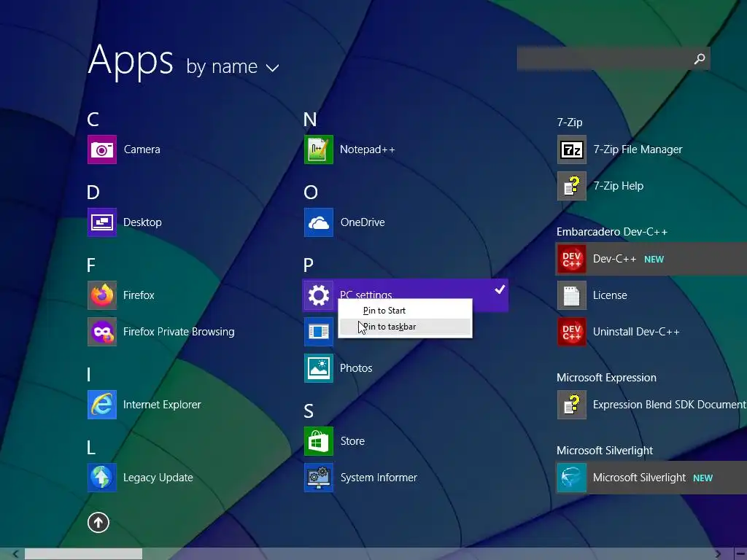Viewport: 747px width, 560px height.
Task: Open the 7-Zip Help icon
Action: coord(572,186)
